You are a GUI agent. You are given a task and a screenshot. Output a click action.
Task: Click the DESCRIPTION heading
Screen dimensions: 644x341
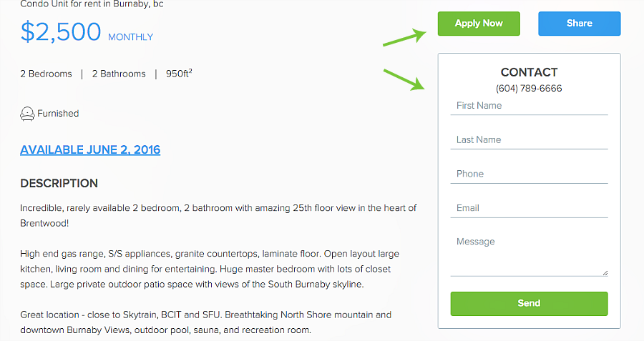pyautogui.click(x=59, y=184)
